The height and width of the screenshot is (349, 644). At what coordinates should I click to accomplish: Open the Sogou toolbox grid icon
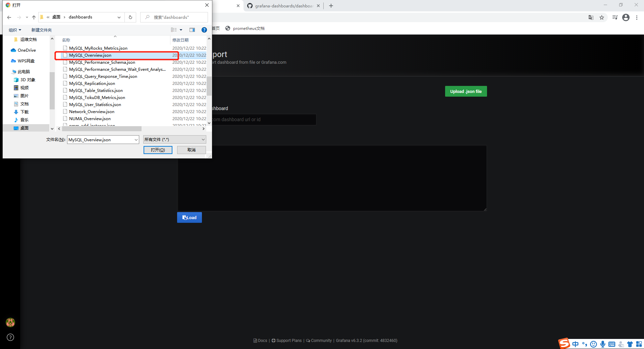[639, 344]
